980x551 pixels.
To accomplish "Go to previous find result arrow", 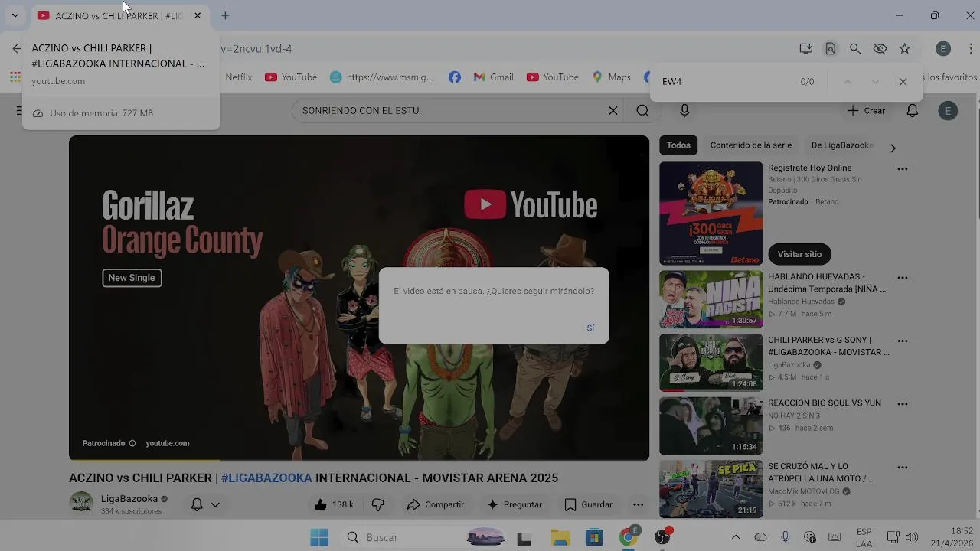I will 848,81.
